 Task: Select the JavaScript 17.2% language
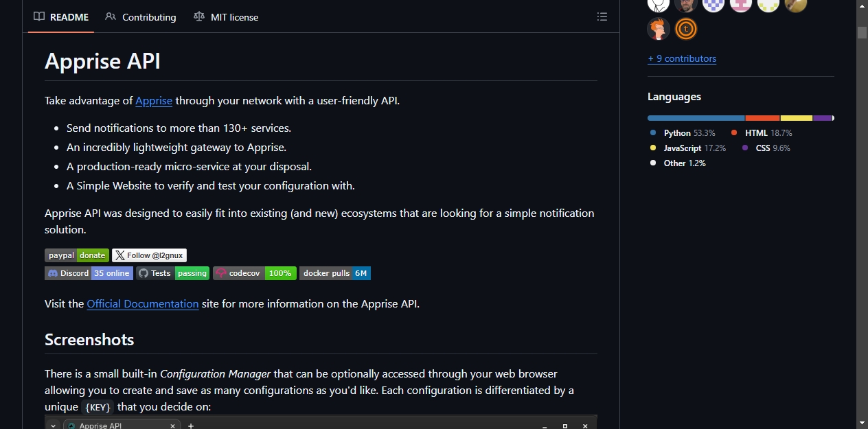(687, 148)
